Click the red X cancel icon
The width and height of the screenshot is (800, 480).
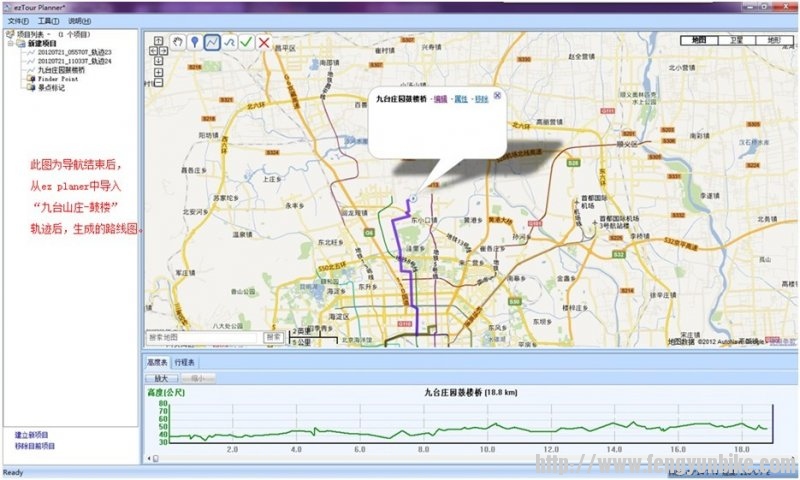coord(264,42)
